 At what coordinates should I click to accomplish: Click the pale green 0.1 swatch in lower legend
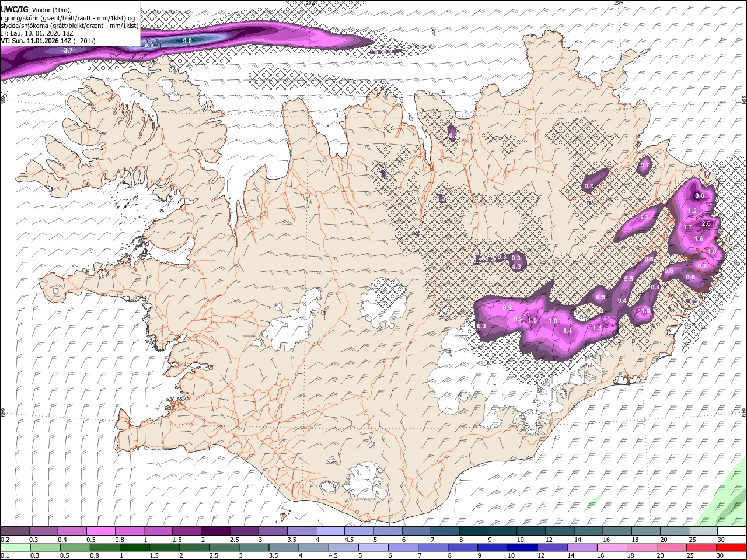(x=15, y=547)
